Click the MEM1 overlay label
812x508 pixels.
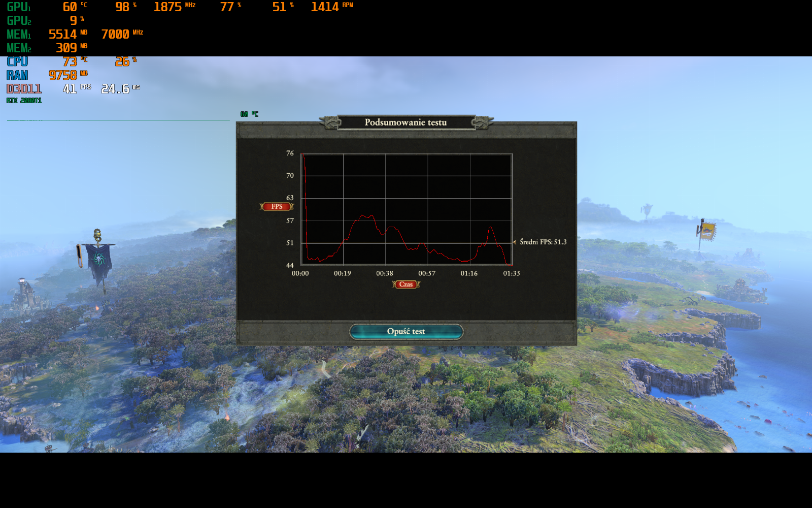point(19,35)
